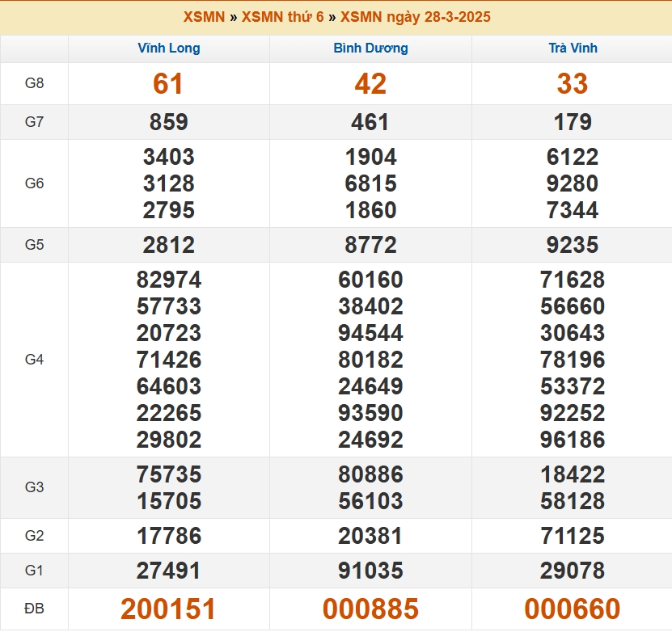Click G3 number 75735
Viewport: 672px width, 632px height.
(169, 474)
